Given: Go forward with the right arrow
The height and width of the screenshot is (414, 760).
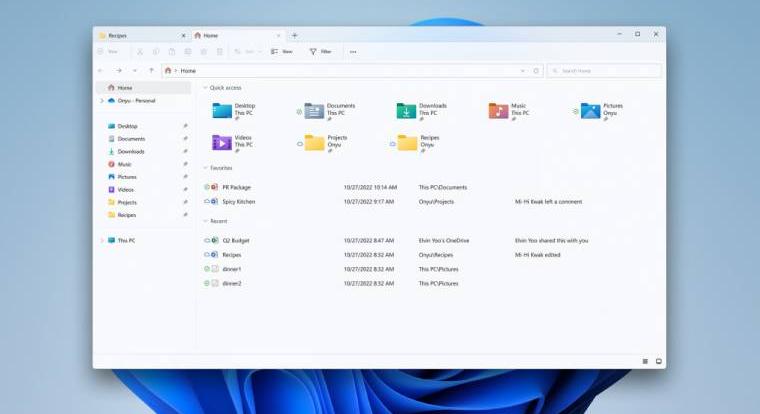Looking at the screenshot, I should (x=118, y=71).
